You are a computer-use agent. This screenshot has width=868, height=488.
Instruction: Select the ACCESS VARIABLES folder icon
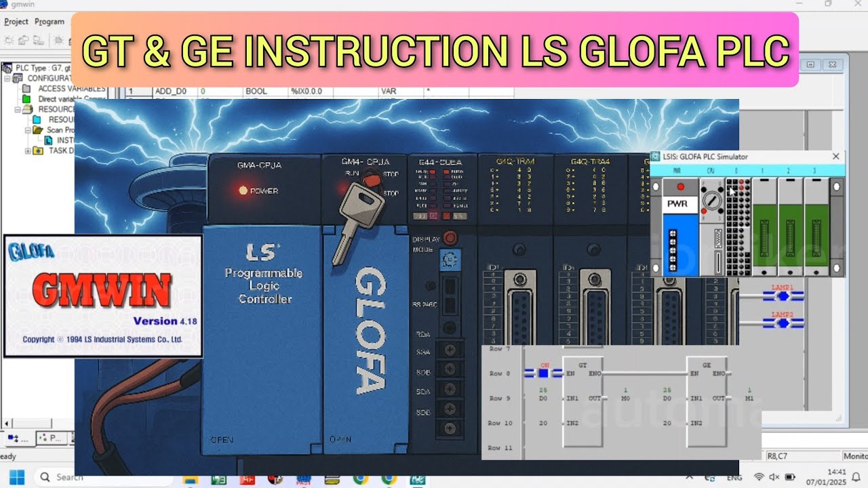click(27, 88)
